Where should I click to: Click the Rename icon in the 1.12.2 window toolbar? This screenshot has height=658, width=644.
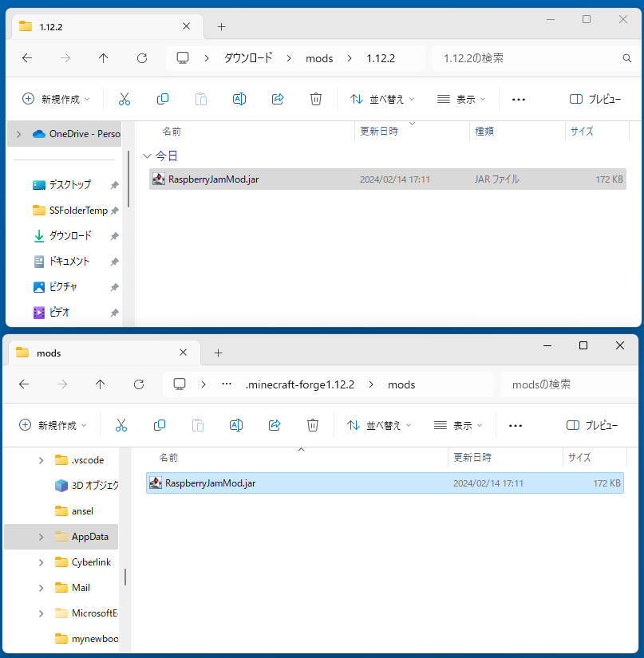pos(239,99)
